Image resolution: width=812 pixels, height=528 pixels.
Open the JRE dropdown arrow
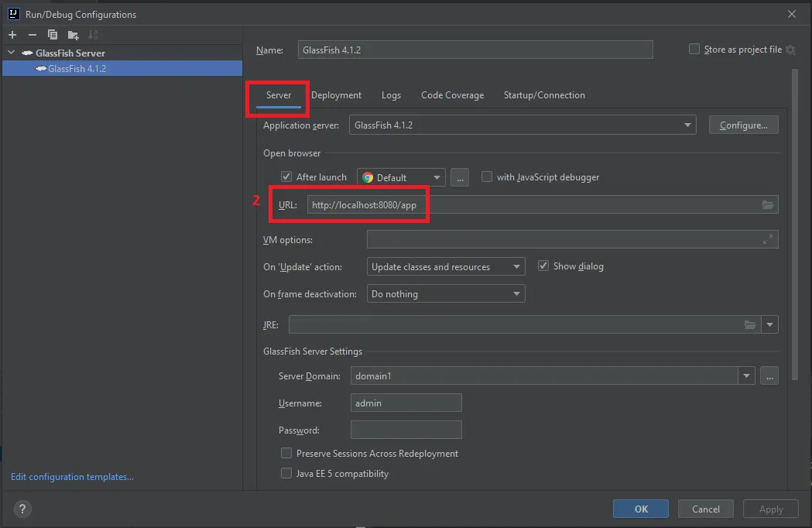click(x=769, y=325)
